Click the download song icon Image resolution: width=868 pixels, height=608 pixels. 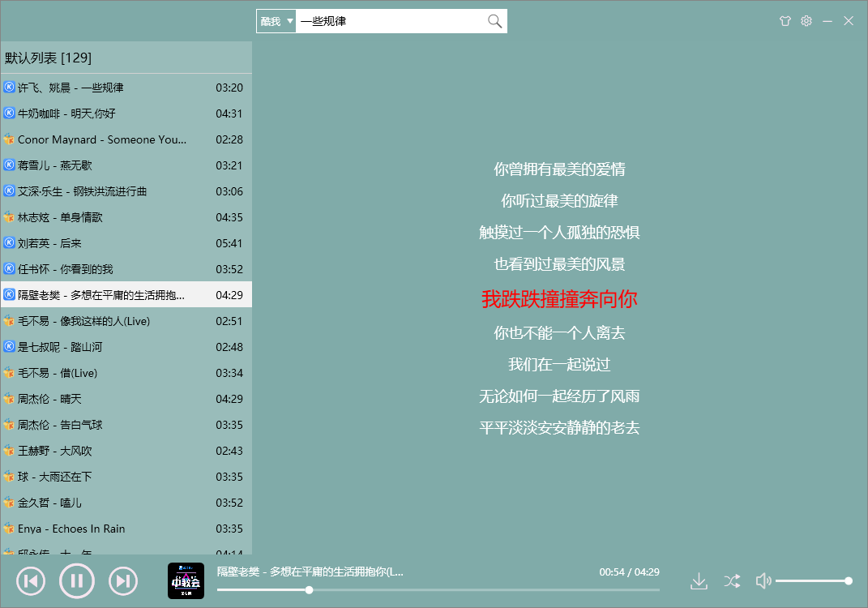click(x=699, y=580)
